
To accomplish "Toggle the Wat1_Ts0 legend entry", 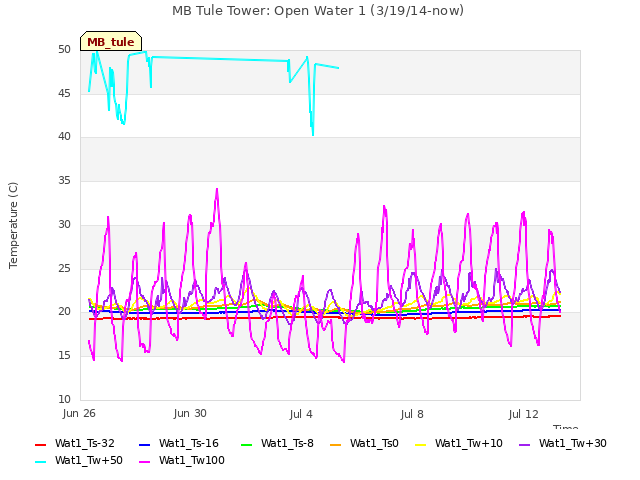I will 364,444.
